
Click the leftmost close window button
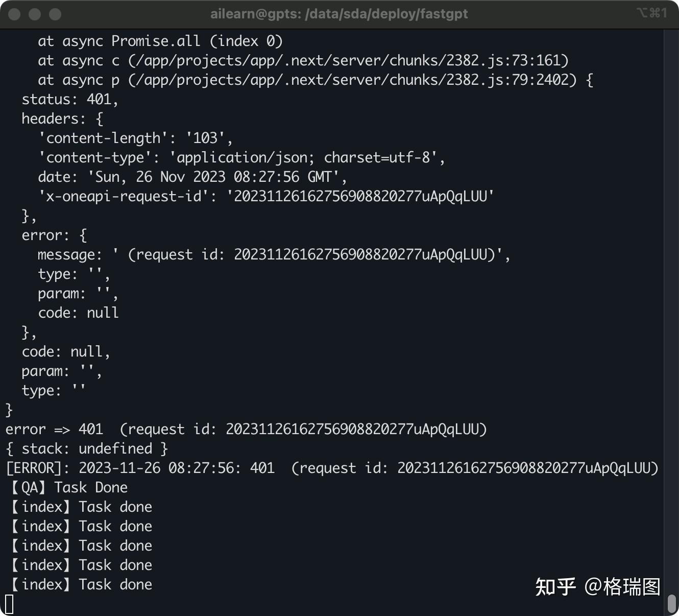[x=14, y=14]
